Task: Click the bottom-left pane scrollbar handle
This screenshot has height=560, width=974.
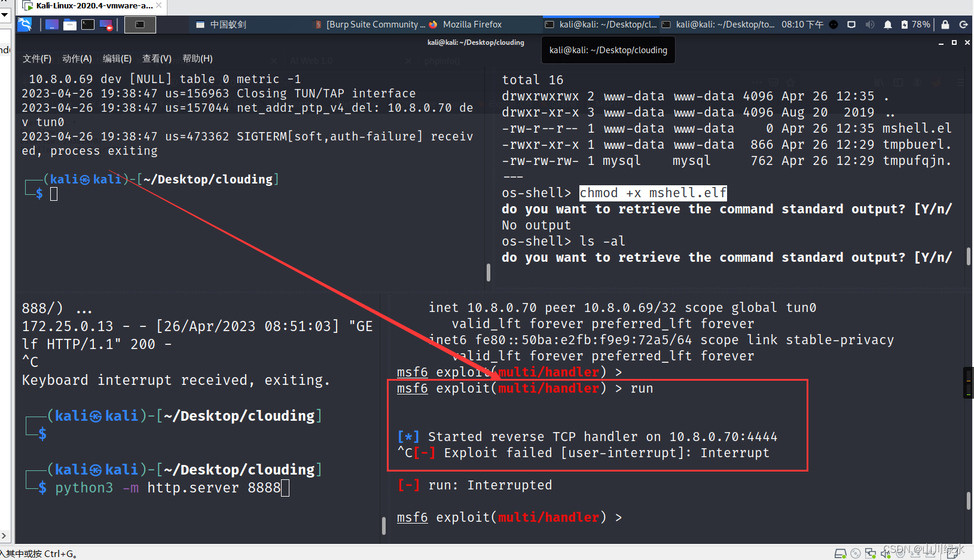Action: point(383,525)
